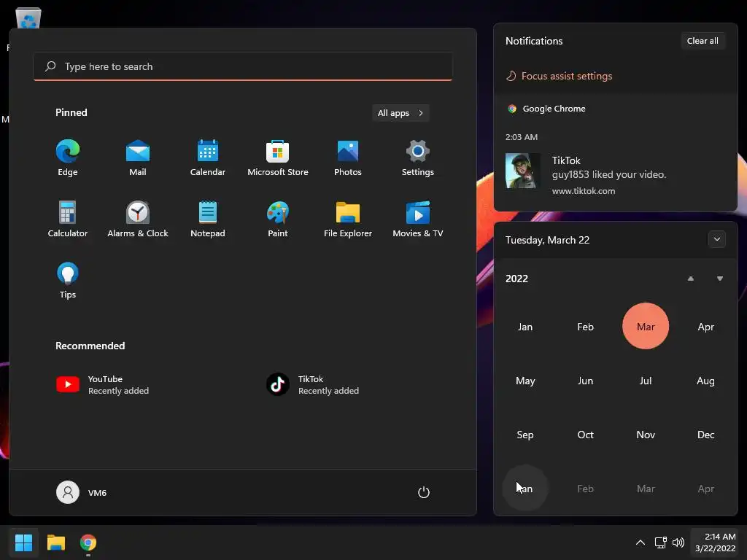Show hidden icons in system tray
Image resolution: width=747 pixels, height=560 pixels.
tap(640, 542)
